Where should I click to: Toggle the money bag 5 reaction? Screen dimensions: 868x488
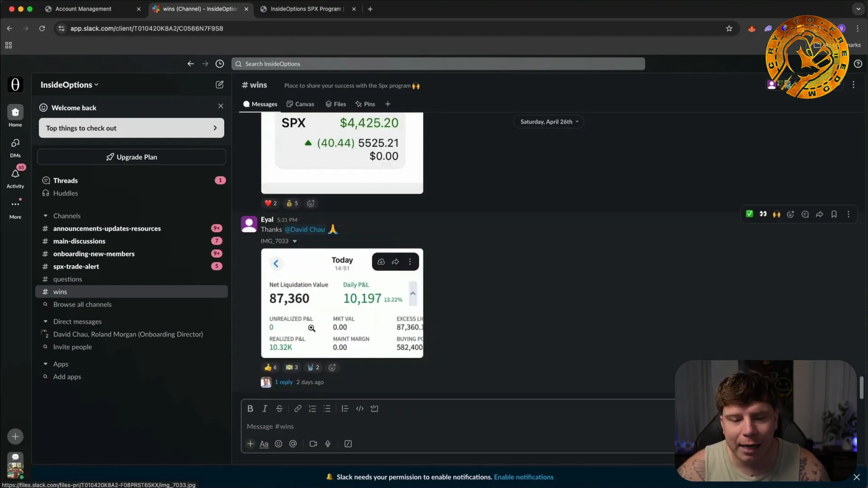(x=292, y=203)
